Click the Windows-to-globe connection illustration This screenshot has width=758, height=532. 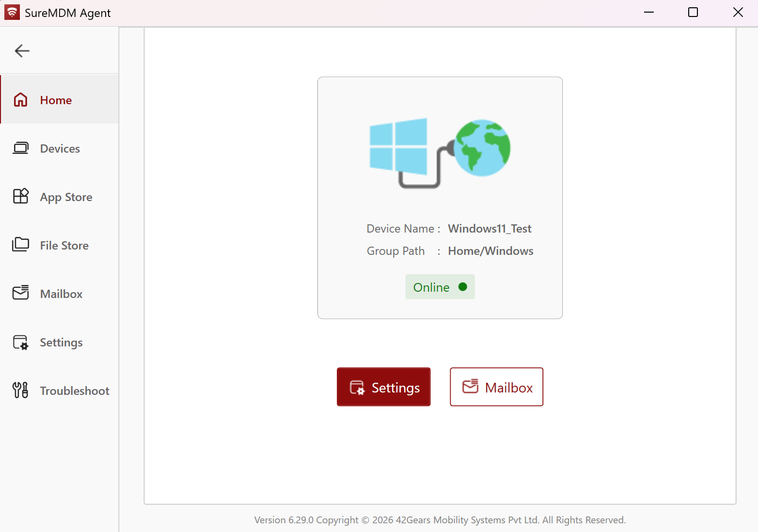coord(440,153)
